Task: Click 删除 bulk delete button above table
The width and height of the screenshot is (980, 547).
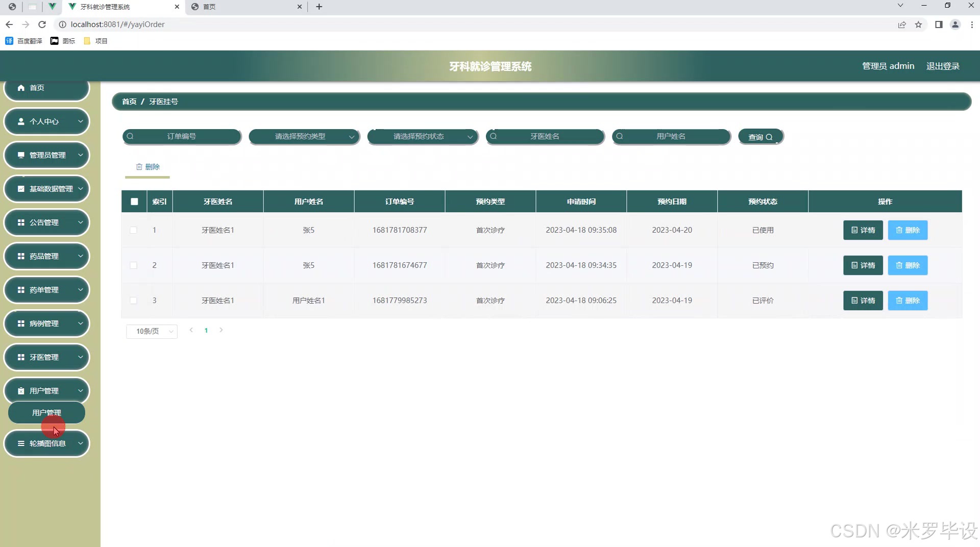Action: tap(148, 167)
